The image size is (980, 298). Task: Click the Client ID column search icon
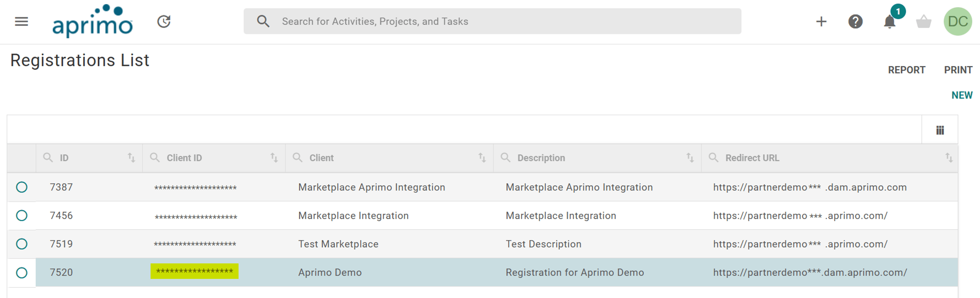(x=155, y=157)
